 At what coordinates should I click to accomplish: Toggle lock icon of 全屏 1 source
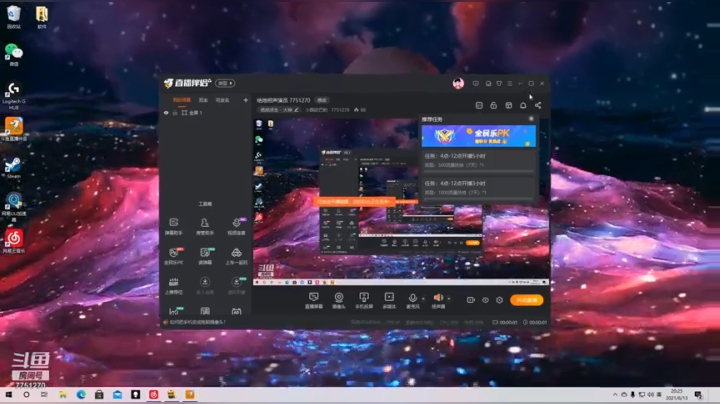click(x=175, y=112)
